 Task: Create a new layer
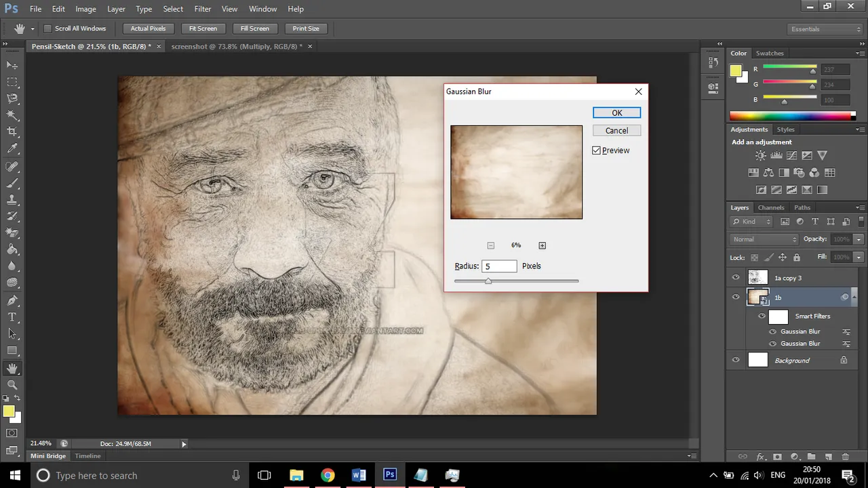pyautogui.click(x=829, y=457)
